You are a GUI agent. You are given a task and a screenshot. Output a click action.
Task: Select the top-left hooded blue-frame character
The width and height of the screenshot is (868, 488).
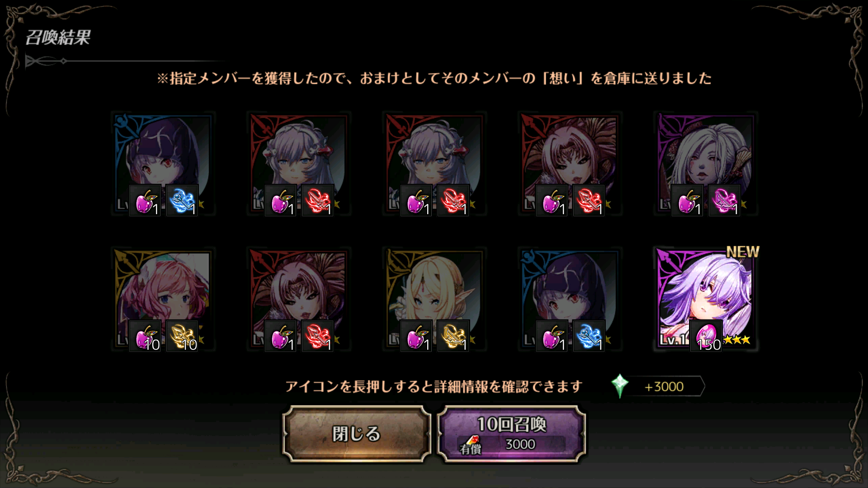pos(163,164)
